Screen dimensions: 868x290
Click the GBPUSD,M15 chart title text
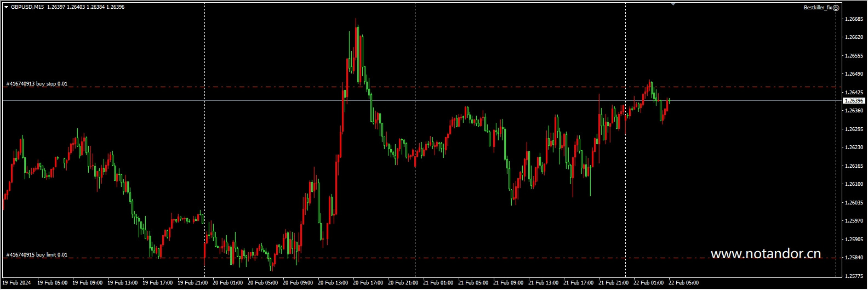click(x=28, y=7)
